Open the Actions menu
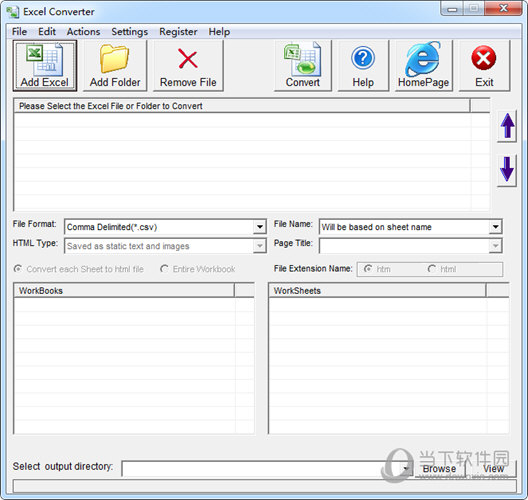Image resolution: width=528 pixels, height=500 pixels. click(x=83, y=32)
